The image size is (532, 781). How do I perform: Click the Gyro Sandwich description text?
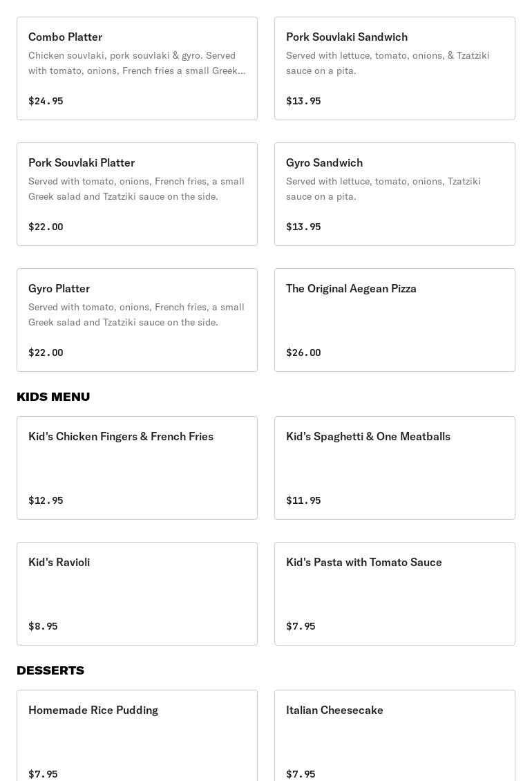click(383, 189)
